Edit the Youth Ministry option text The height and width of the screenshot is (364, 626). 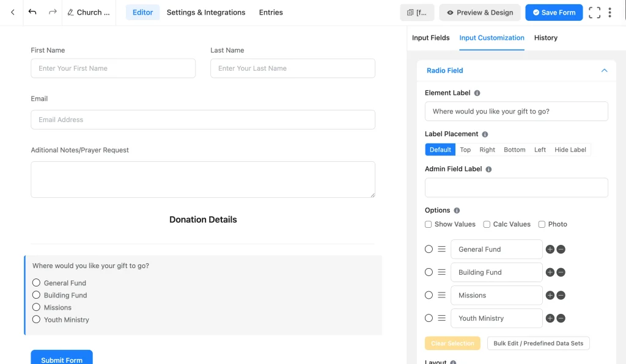(x=496, y=318)
